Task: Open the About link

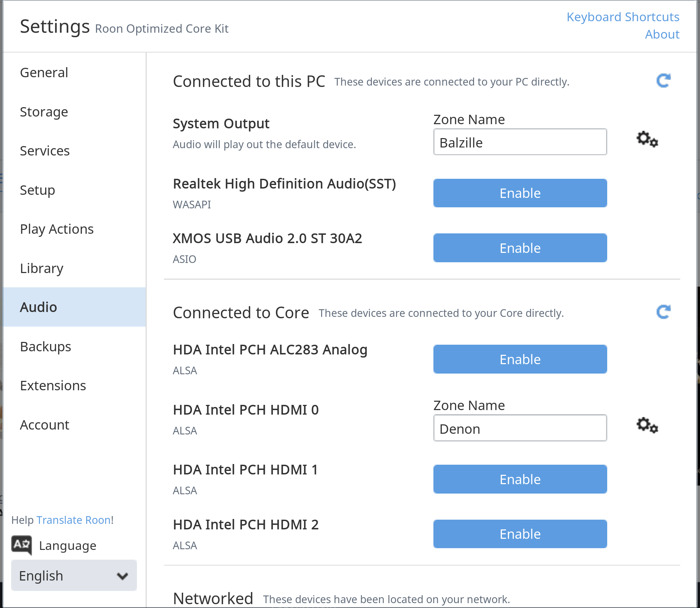Action: [662, 34]
